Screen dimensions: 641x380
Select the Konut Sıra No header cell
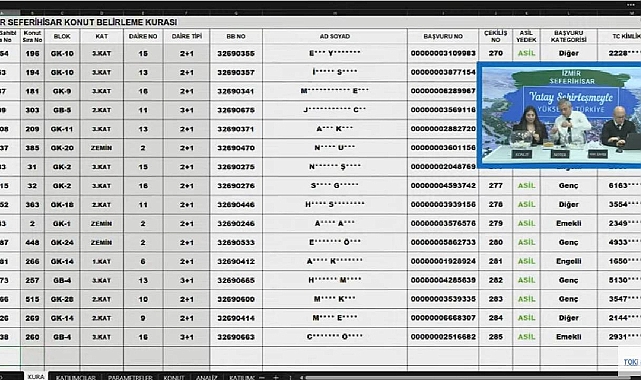point(32,36)
